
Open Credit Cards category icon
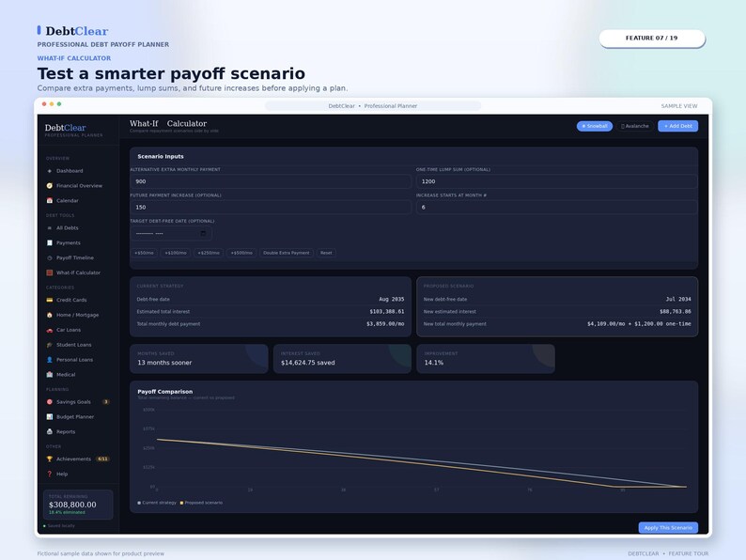click(x=50, y=300)
